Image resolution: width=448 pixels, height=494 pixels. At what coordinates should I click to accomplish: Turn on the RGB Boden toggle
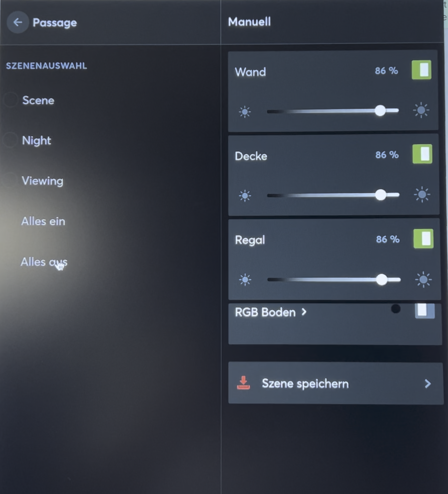coord(425,311)
